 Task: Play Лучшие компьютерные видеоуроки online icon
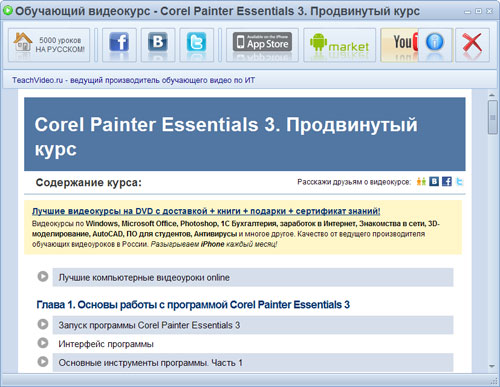pyautogui.click(x=43, y=276)
